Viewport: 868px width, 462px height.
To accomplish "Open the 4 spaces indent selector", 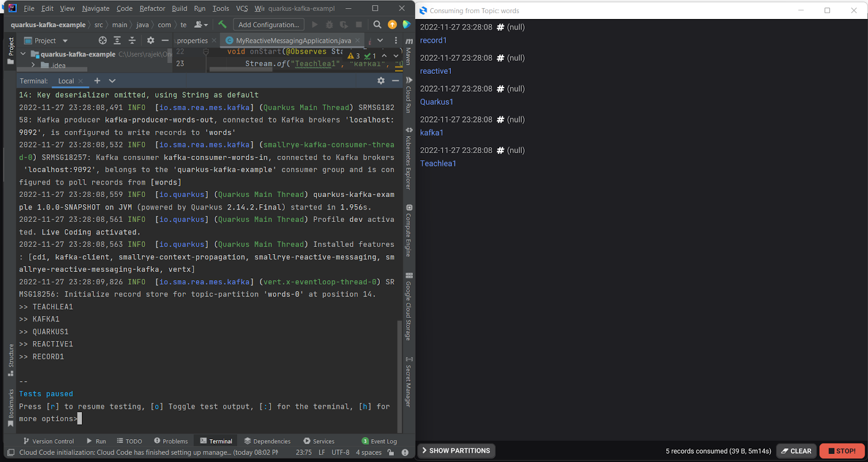I will point(369,452).
